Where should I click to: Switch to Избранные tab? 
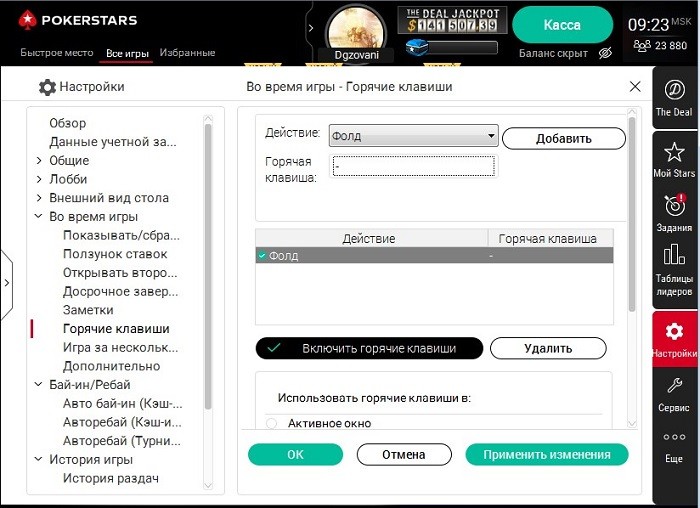187,53
